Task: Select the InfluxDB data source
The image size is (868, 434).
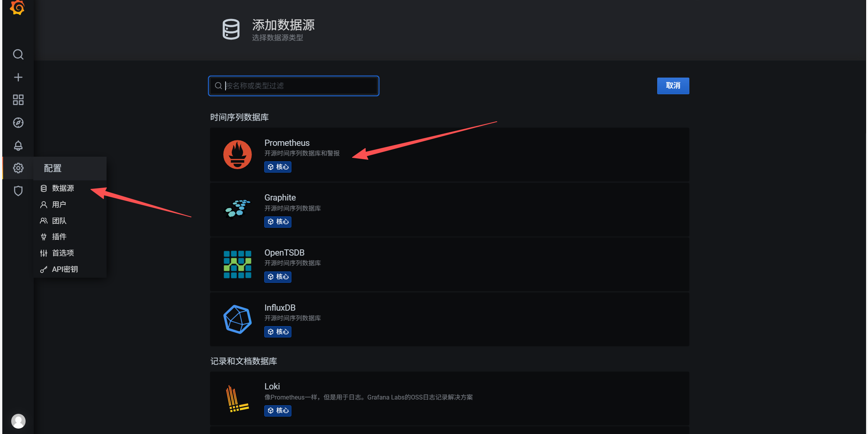Action: 449,319
